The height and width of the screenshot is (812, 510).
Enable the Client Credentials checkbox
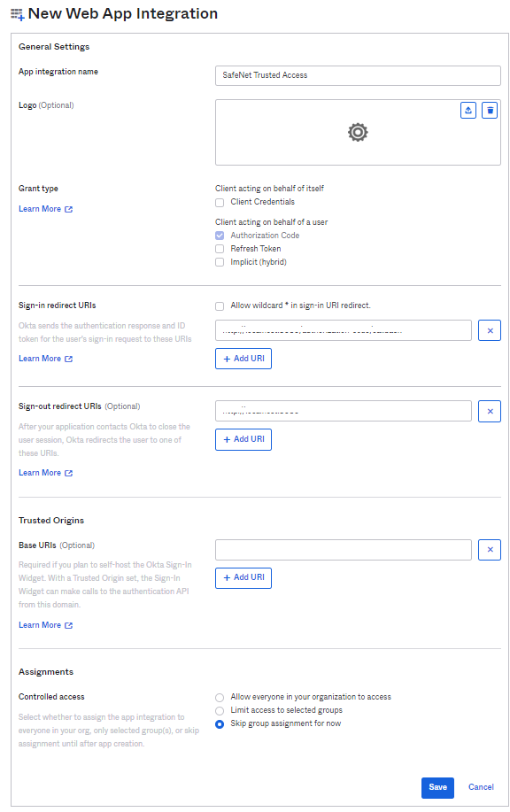[x=220, y=203]
